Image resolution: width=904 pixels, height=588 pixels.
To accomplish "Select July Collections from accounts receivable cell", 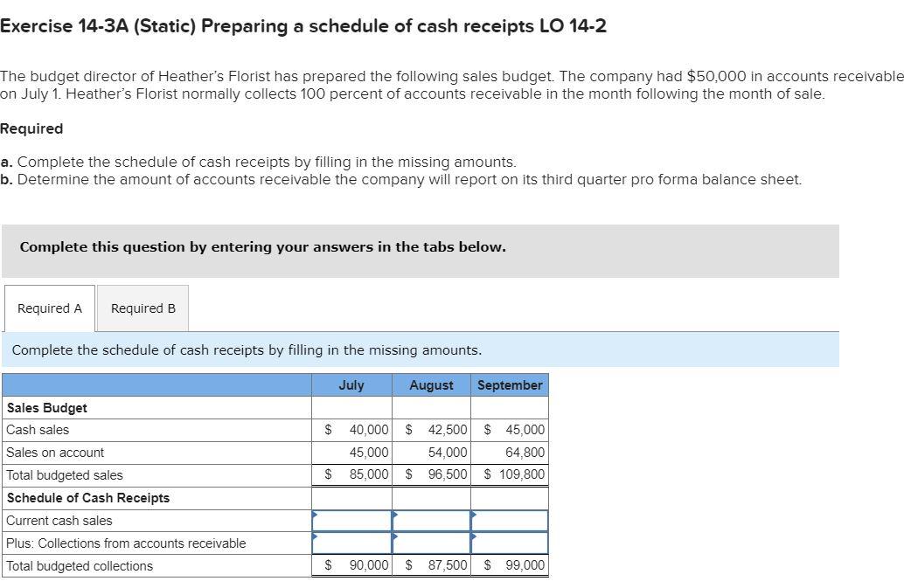I will (351, 543).
